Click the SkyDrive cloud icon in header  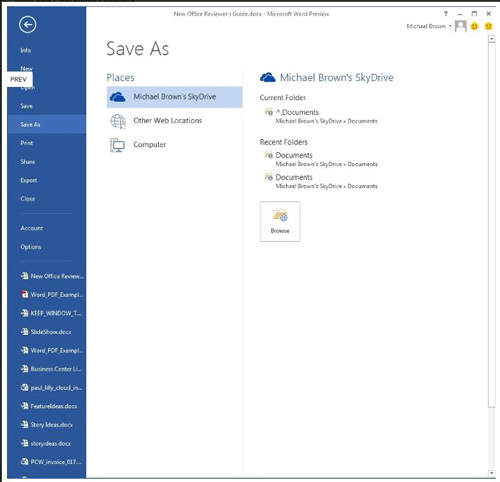pyautogui.click(x=268, y=78)
